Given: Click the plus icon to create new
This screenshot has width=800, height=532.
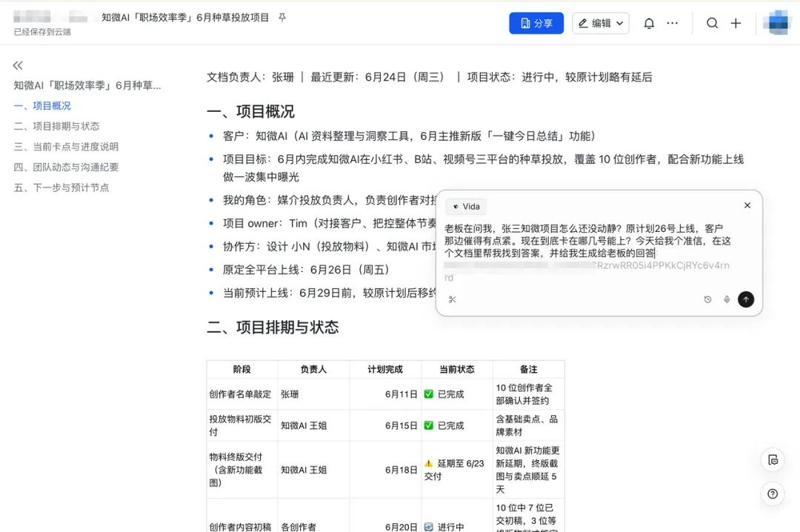Looking at the screenshot, I should click(x=736, y=23).
